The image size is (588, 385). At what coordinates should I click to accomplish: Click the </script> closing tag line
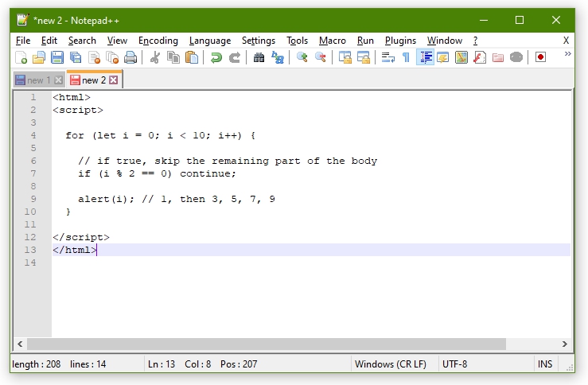point(81,237)
